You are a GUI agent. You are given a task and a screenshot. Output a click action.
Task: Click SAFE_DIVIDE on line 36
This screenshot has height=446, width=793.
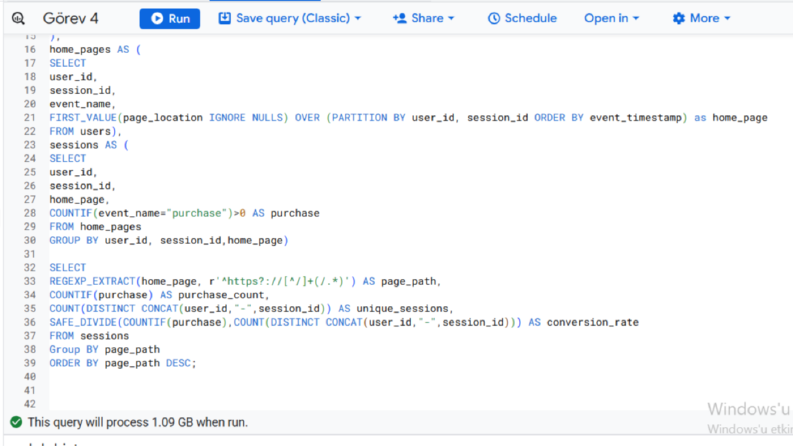coord(83,322)
